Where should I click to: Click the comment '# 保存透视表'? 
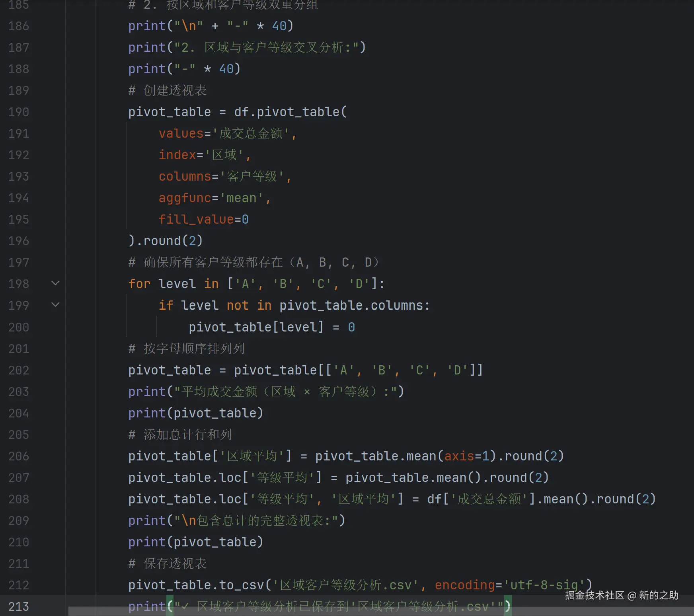click(x=168, y=563)
